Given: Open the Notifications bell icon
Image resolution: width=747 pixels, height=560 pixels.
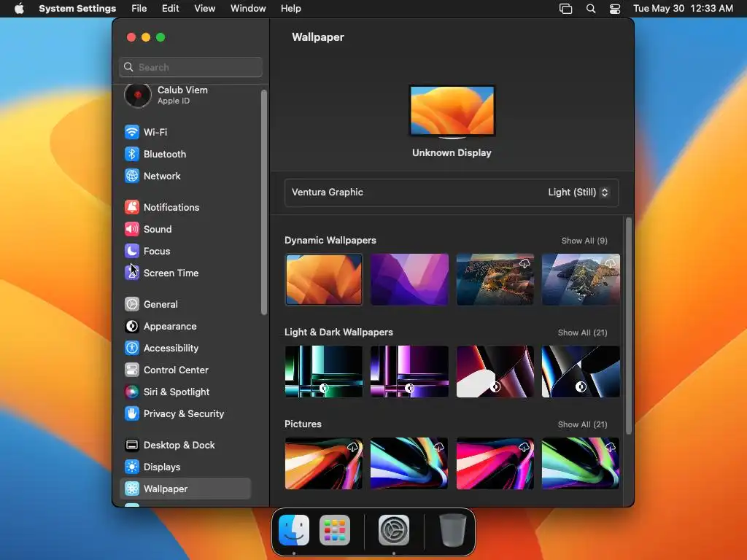Looking at the screenshot, I should point(132,207).
